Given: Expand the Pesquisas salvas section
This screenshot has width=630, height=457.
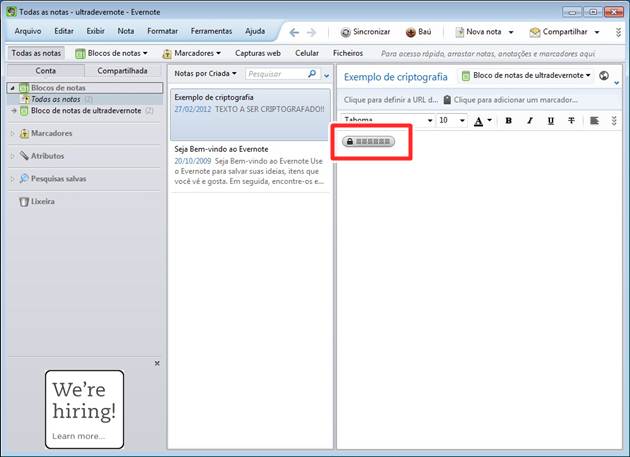Looking at the screenshot, I should 12,179.
